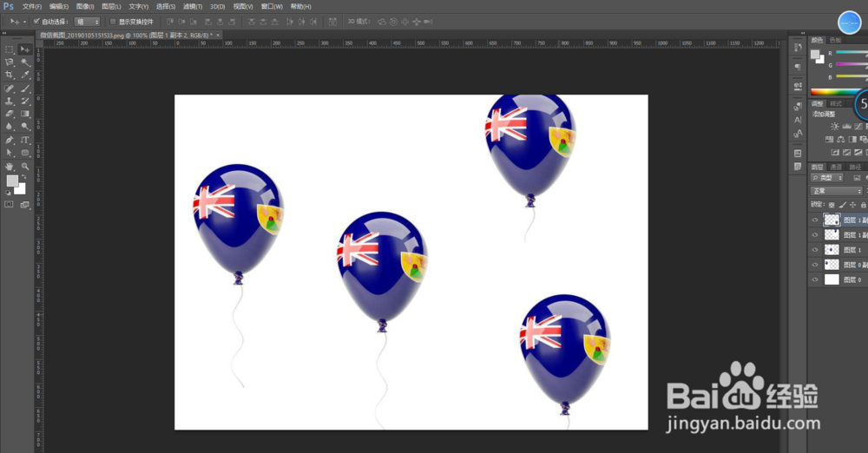
Task: Select the Blur tool
Action: coord(10,126)
